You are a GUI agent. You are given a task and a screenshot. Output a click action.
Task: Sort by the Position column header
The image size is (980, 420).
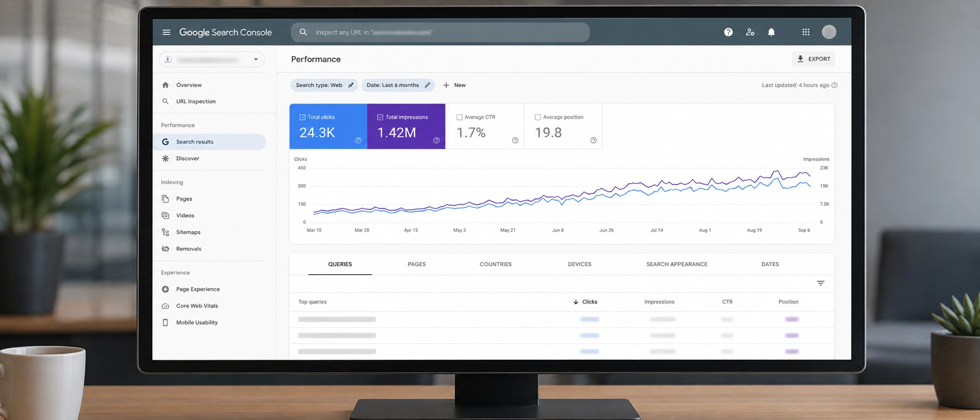pos(789,302)
